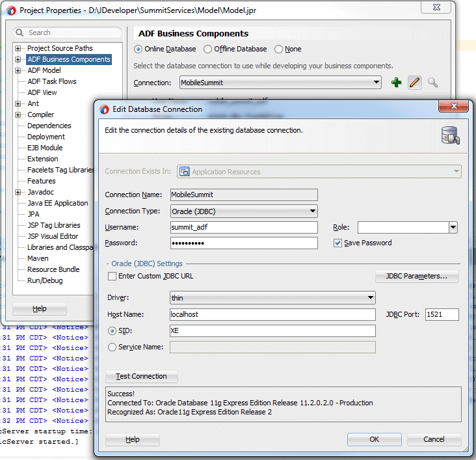The image size is (476, 460).
Task: Select EJB Module in the tree
Action: pos(45,148)
